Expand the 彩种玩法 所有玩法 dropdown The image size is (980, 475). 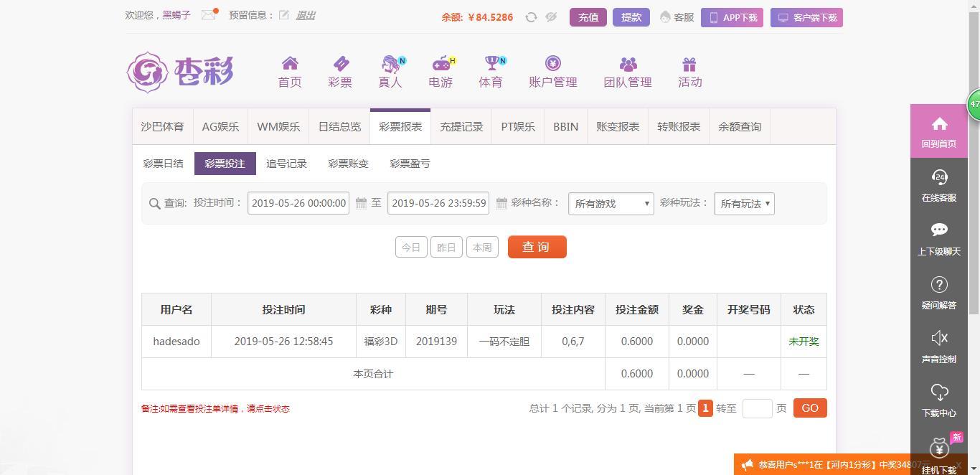point(744,204)
